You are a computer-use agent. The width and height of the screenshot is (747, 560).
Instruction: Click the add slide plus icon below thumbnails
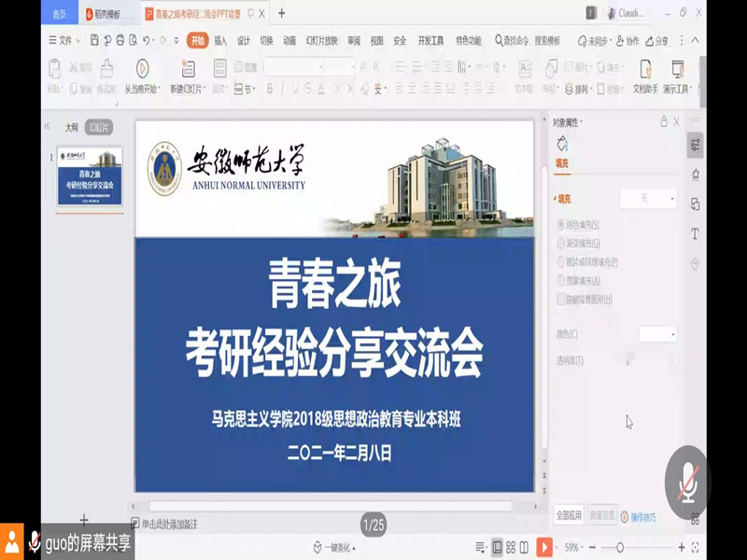pos(84,520)
